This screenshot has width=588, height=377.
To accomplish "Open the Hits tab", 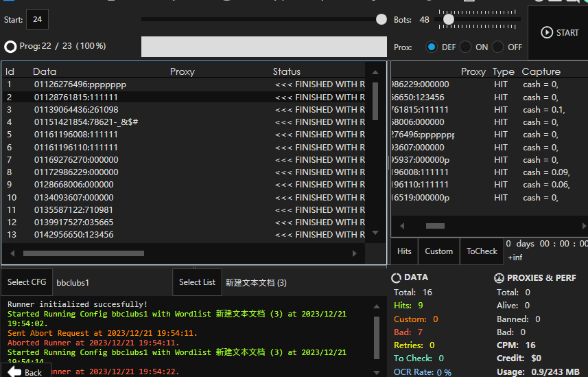I will pos(404,251).
